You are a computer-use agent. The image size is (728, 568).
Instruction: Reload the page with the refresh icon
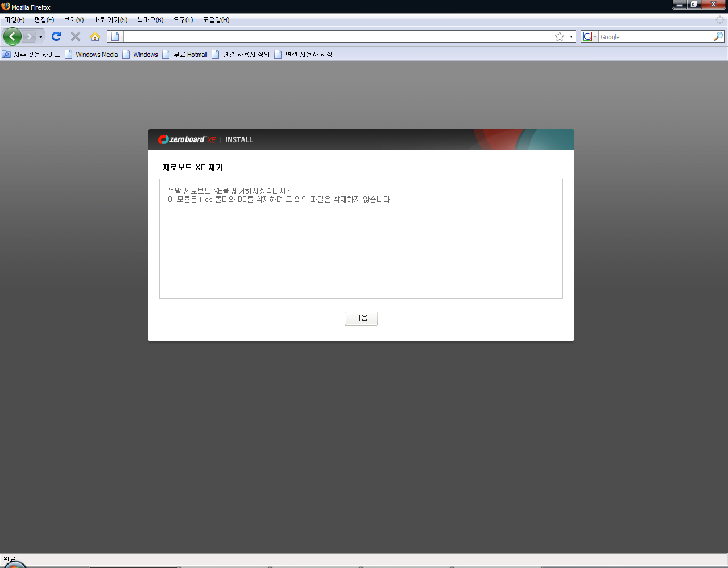point(56,36)
